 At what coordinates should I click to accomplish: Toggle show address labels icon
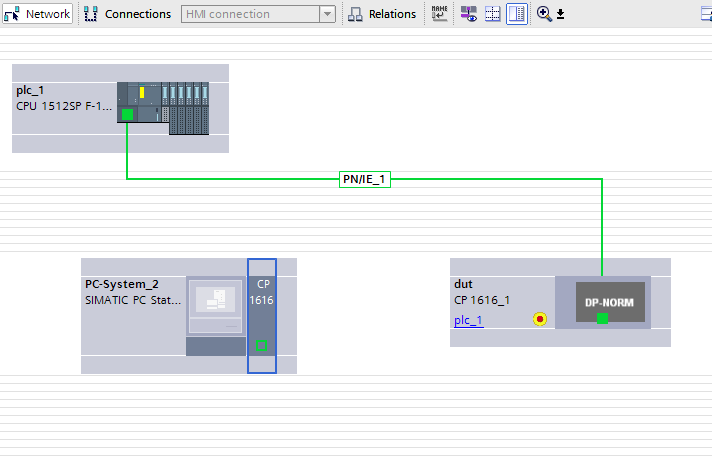click(x=469, y=14)
